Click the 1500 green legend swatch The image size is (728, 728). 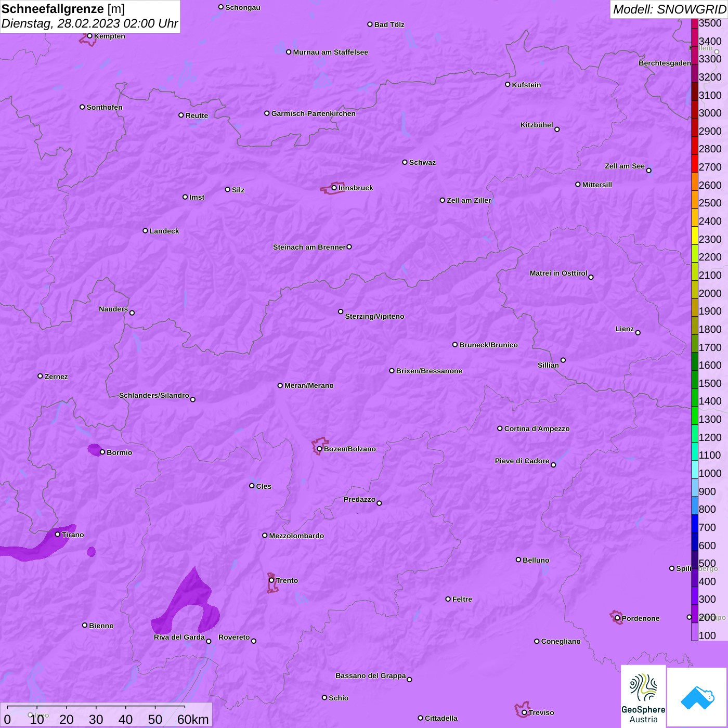pos(695,380)
